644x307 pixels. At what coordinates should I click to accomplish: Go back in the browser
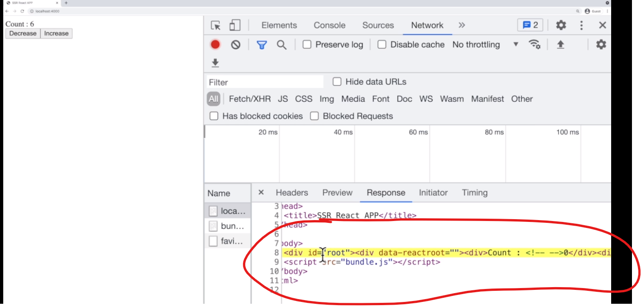tap(7, 11)
